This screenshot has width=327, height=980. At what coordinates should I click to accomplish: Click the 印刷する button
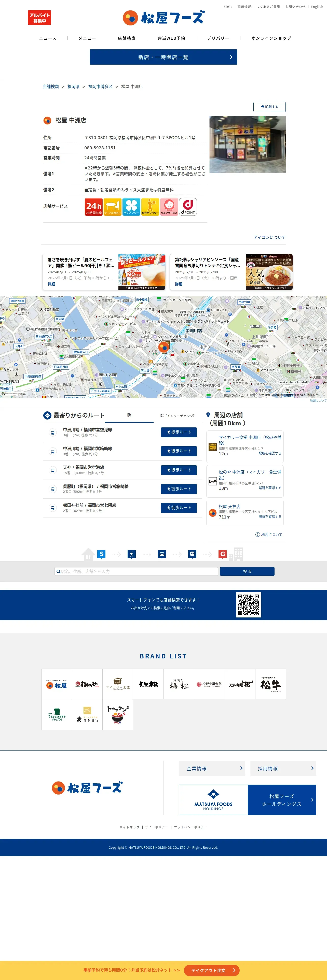pyautogui.click(x=269, y=107)
